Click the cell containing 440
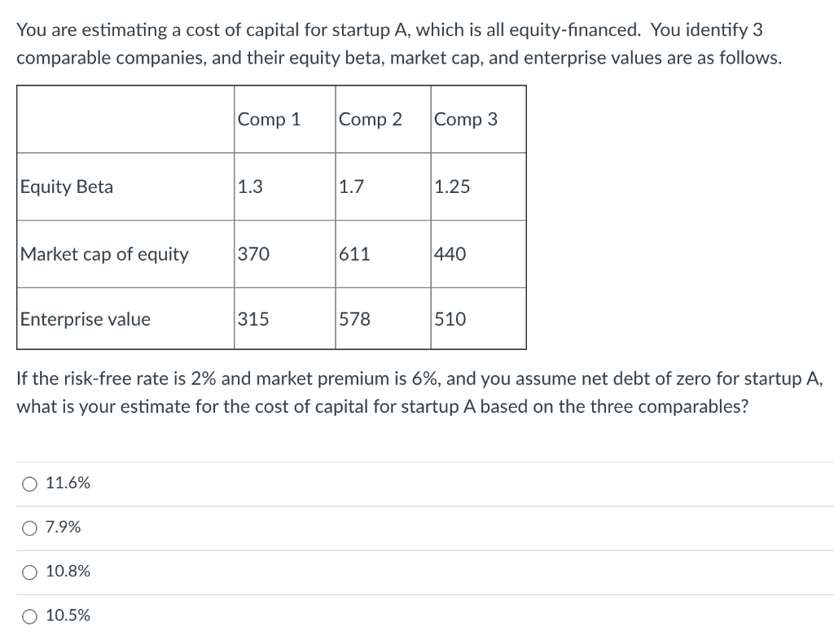Screen dimensions: 834x644 click(450, 254)
